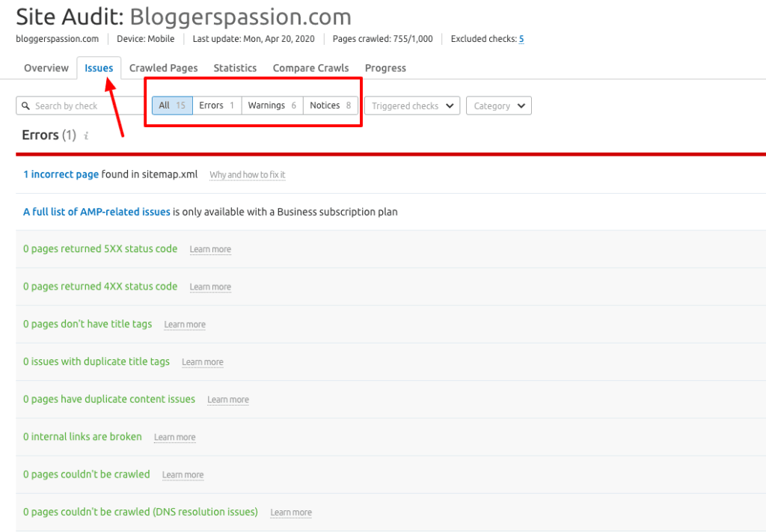Open the 1 incorrect page link
Image resolution: width=766 pixels, height=532 pixels.
click(x=61, y=174)
